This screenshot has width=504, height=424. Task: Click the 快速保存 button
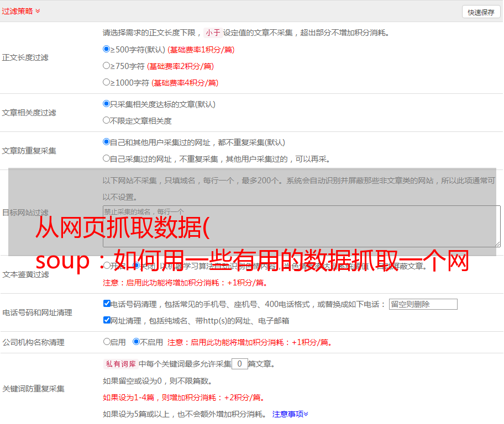click(481, 12)
